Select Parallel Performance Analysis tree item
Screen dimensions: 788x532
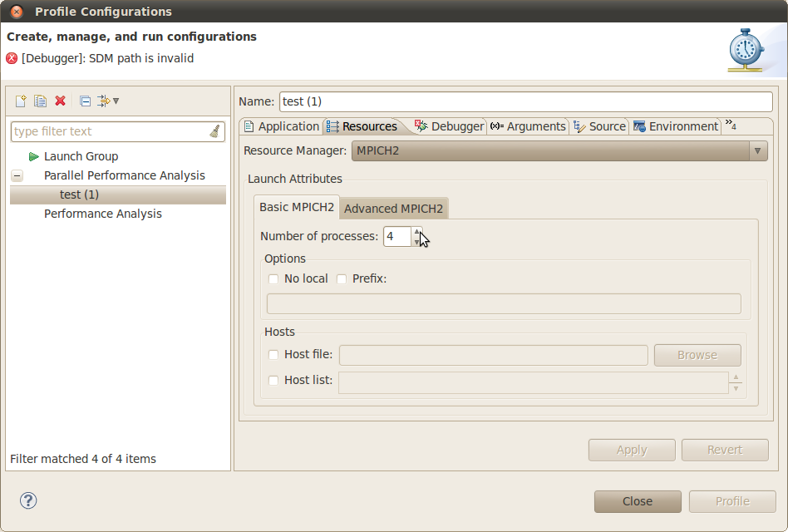point(125,176)
